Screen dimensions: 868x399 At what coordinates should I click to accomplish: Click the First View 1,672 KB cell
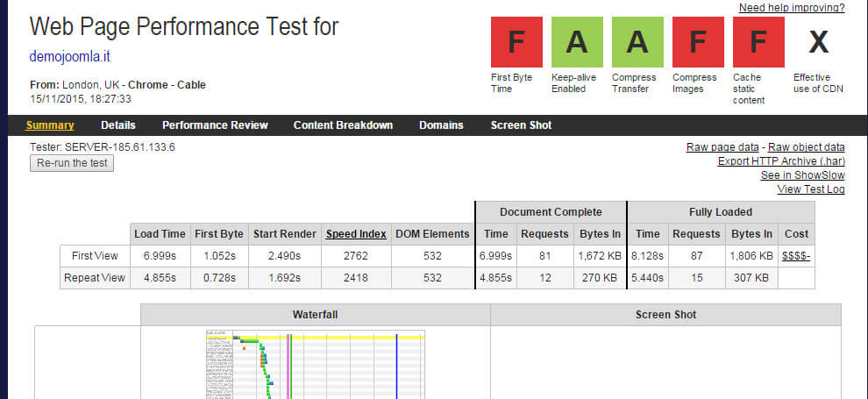click(600, 256)
